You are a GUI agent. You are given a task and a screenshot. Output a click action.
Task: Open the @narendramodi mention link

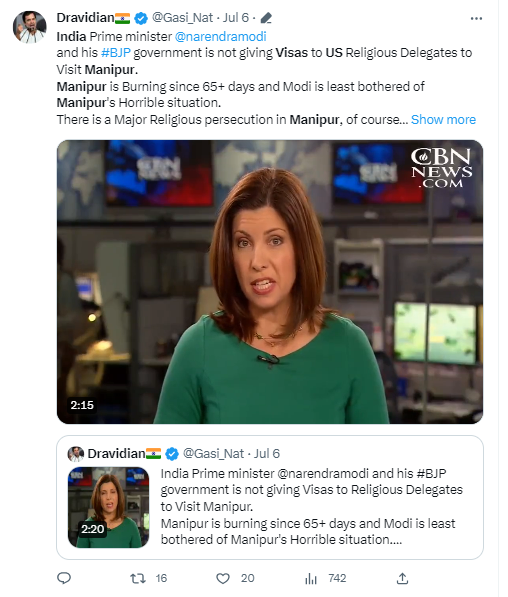pos(220,37)
